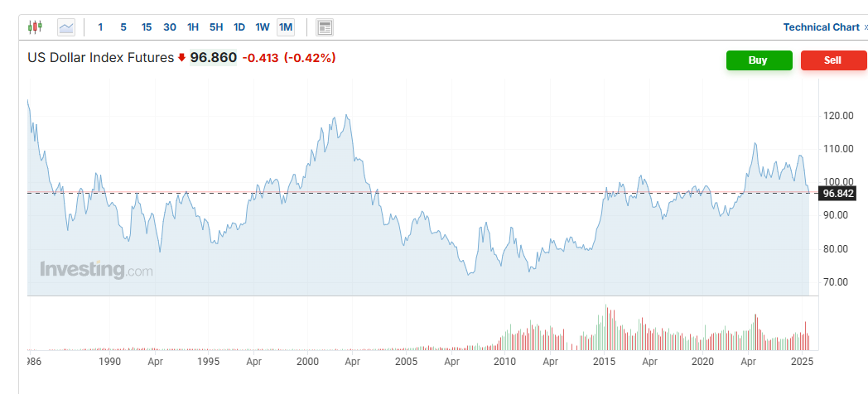Viewport: 868px width, 394px height.
Task: Click the US Dollar Index Futures title
Action: pyautogui.click(x=101, y=58)
